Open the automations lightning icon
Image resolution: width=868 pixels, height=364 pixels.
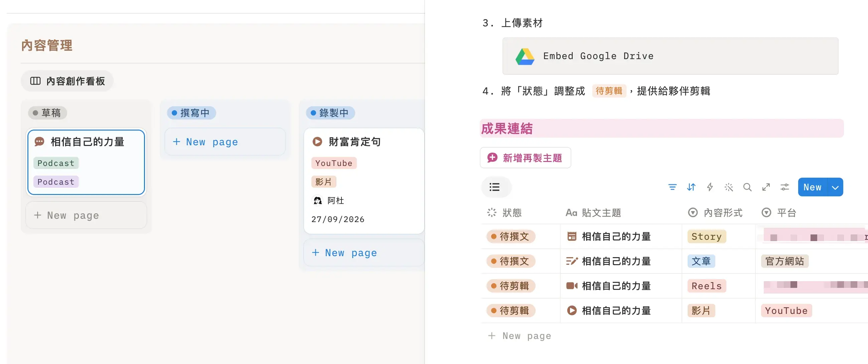click(710, 187)
